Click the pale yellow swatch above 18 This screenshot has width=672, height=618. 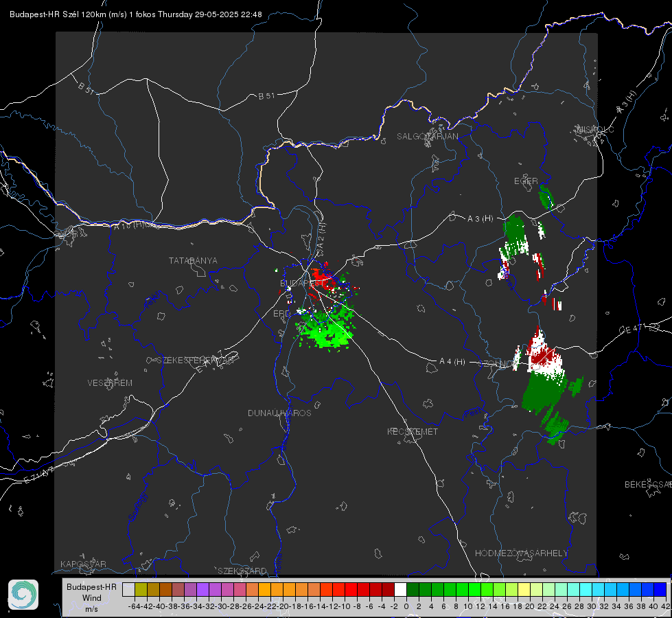tap(524, 589)
